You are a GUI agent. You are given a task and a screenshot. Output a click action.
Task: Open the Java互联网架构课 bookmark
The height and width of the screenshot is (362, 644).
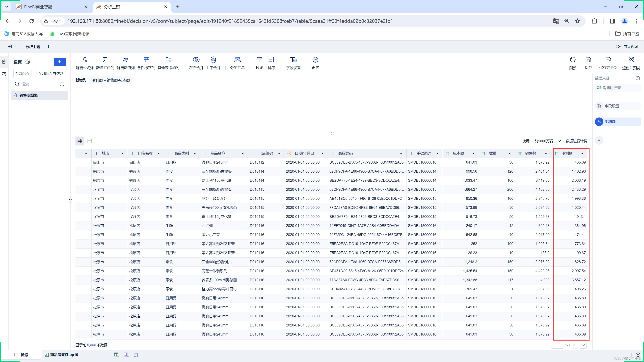(71, 34)
